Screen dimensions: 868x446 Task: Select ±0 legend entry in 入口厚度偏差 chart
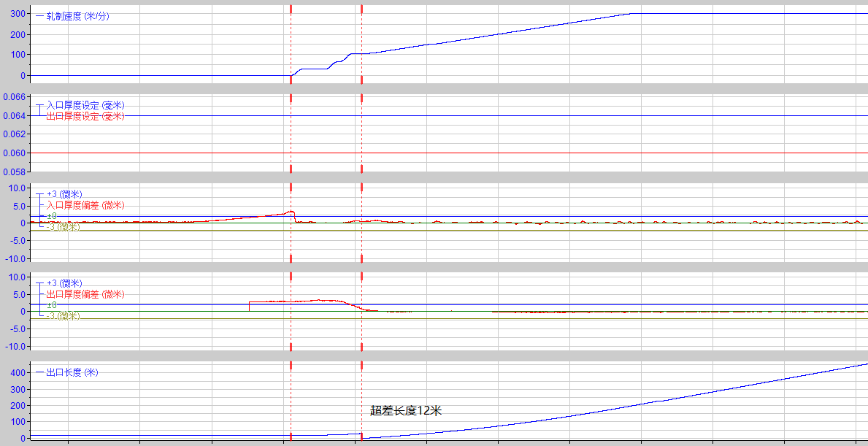[52, 216]
